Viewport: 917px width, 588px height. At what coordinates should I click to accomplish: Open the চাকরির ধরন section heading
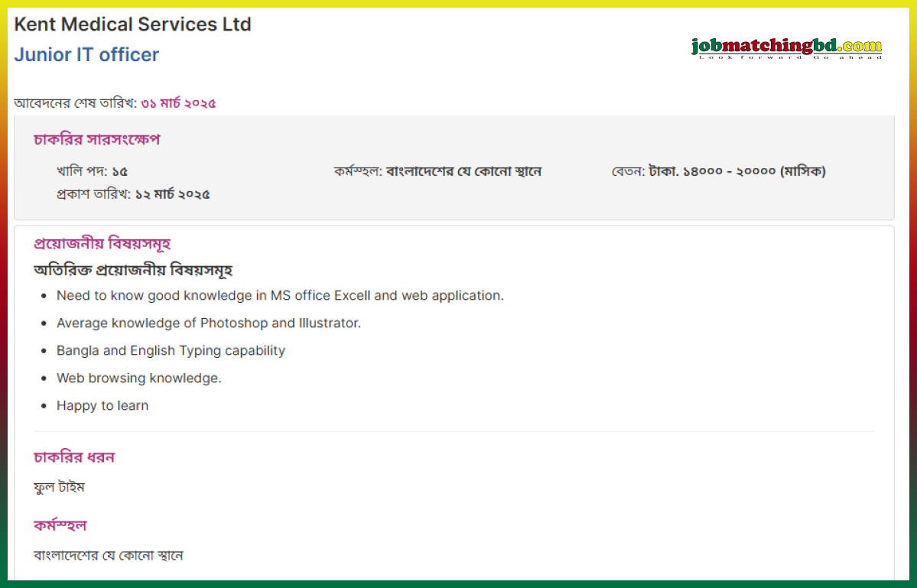tap(73, 456)
